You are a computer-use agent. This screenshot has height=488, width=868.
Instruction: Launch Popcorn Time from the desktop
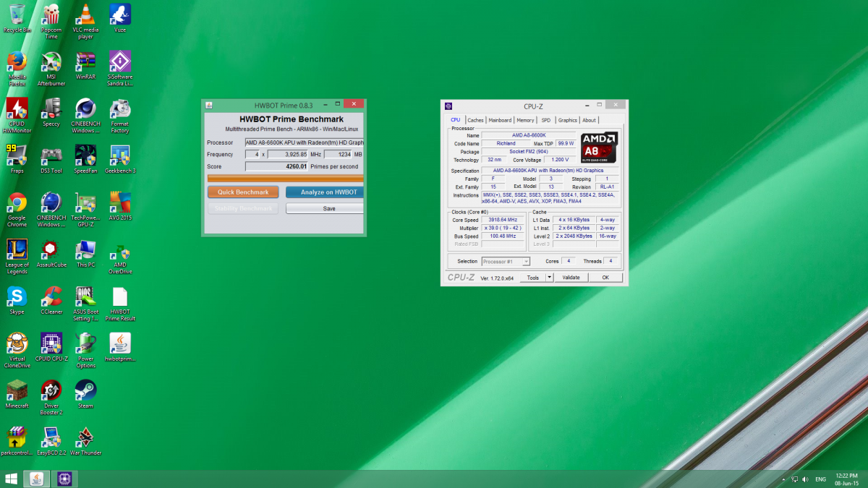(x=51, y=20)
